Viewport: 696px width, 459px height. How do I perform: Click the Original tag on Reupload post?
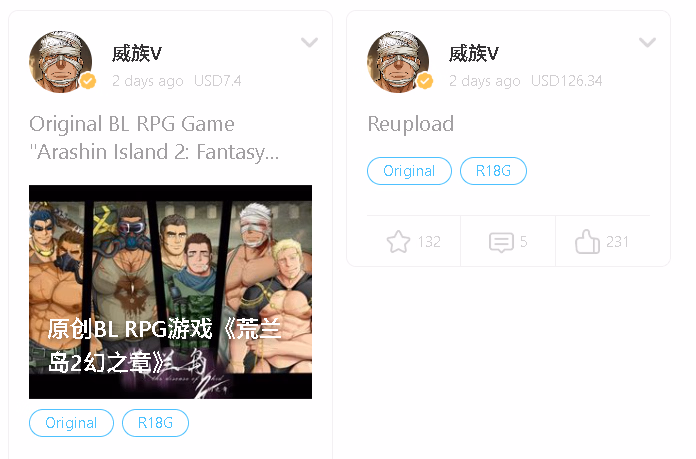[409, 171]
